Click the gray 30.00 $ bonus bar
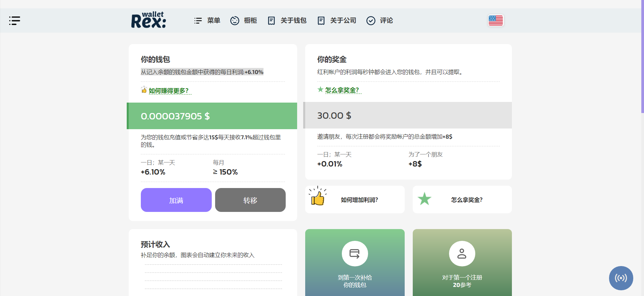Viewport: 644px width, 296px height. [408, 115]
